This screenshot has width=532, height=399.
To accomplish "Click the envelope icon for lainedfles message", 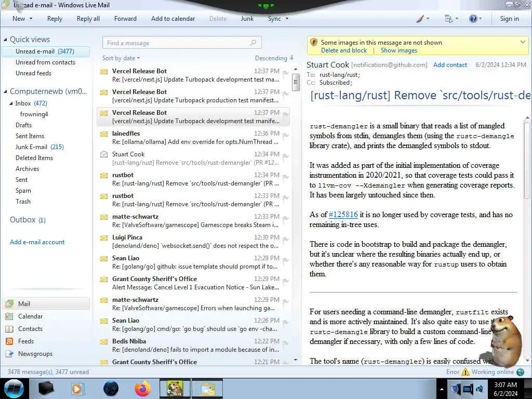I will coord(104,134).
